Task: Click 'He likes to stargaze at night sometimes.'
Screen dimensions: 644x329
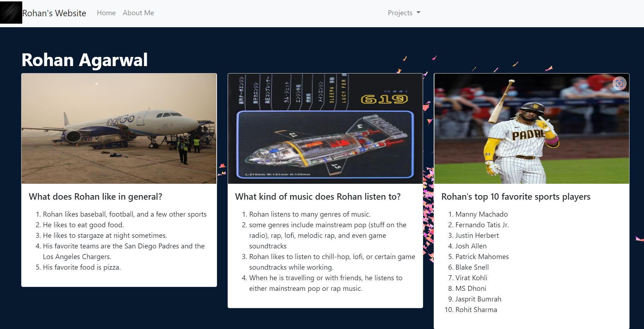Action: click(x=105, y=235)
